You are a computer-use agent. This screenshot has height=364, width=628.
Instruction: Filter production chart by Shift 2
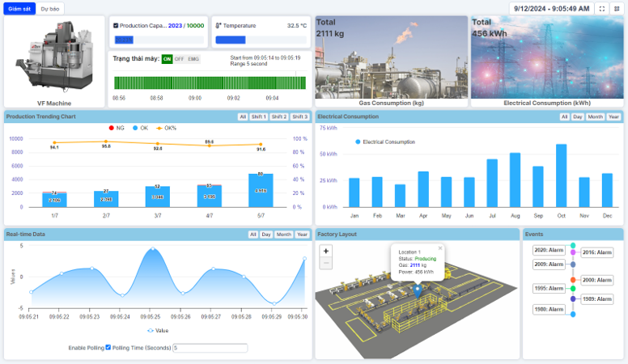tap(278, 116)
